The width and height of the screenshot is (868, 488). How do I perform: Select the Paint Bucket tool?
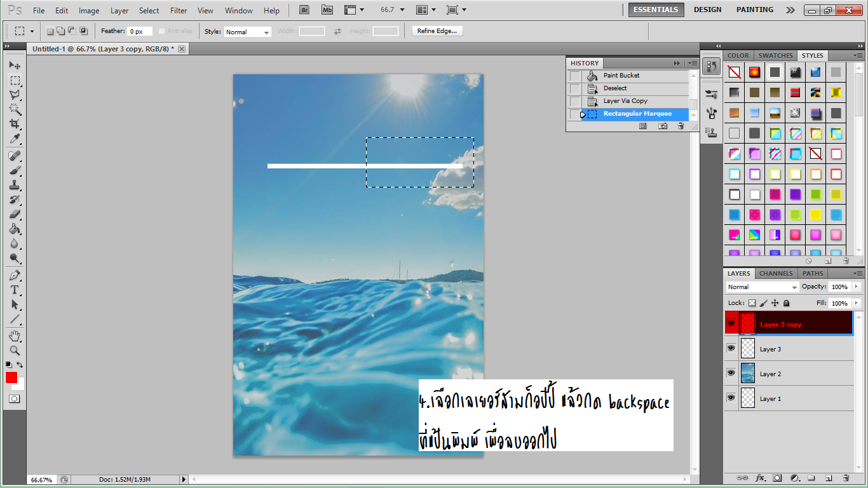(x=15, y=229)
